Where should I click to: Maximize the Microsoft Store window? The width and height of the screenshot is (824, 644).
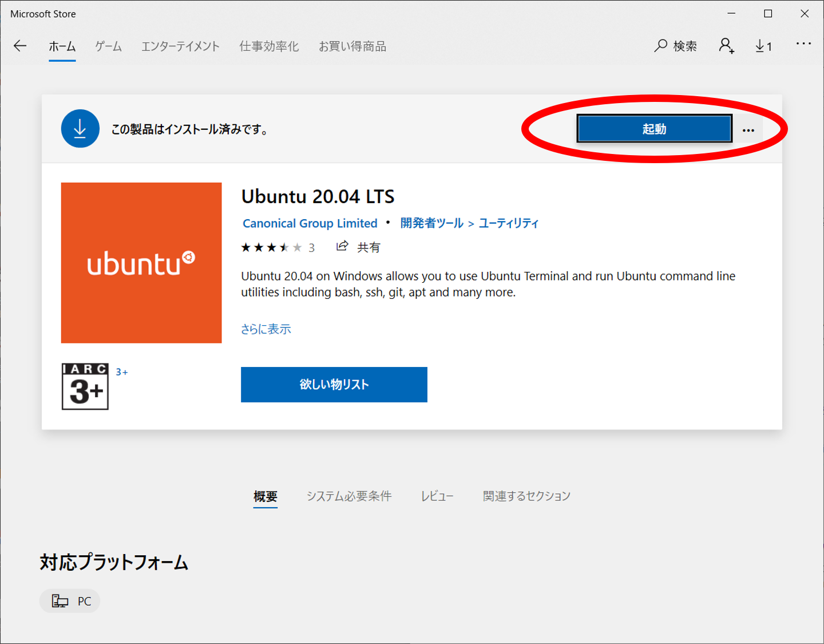768,14
